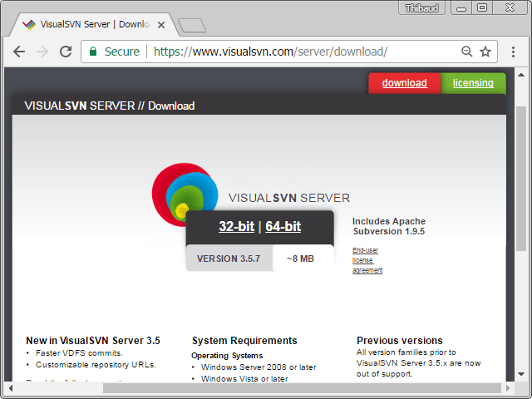Click the zoom magnifier icon in address bar

click(467, 52)
